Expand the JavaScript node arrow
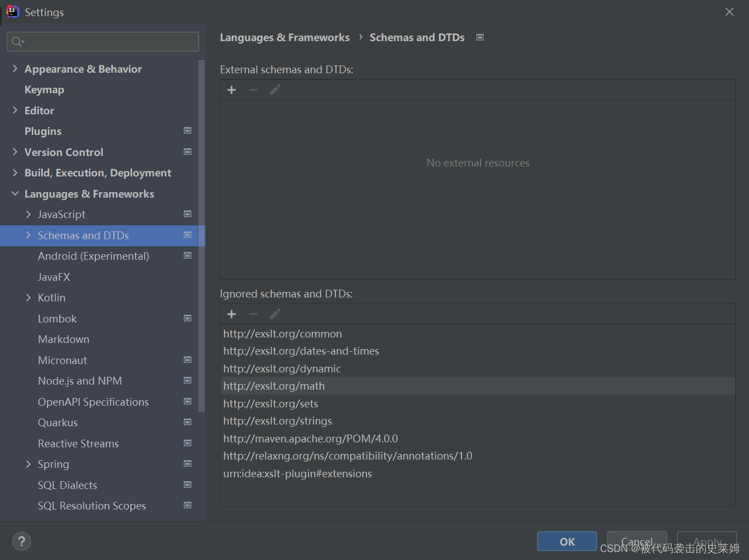Viewport: 749px width, 560px height. point(28,214)
